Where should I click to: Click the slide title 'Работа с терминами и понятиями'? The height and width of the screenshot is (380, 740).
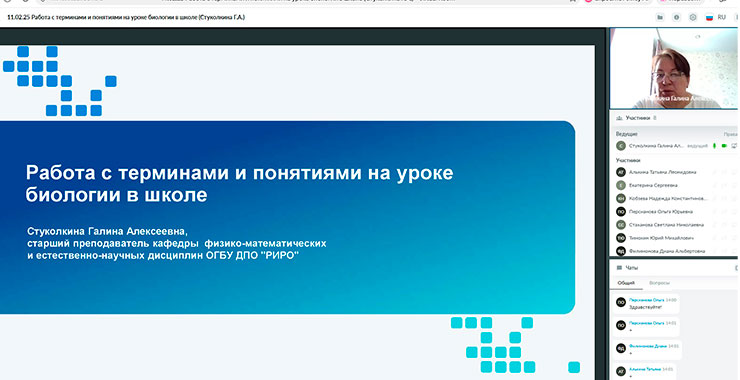239,184
